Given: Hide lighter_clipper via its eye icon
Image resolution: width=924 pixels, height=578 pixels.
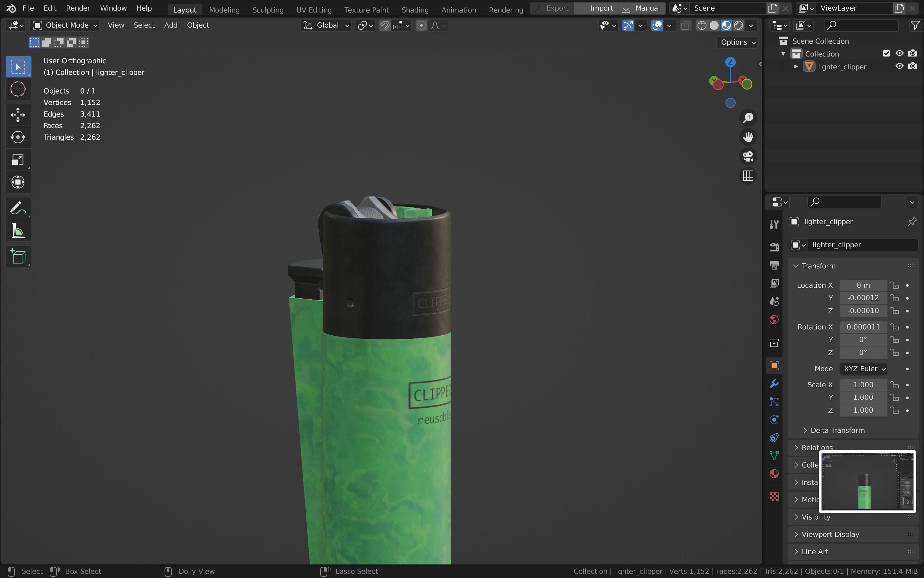Looking at the screenshot, I should pos(900,66).
